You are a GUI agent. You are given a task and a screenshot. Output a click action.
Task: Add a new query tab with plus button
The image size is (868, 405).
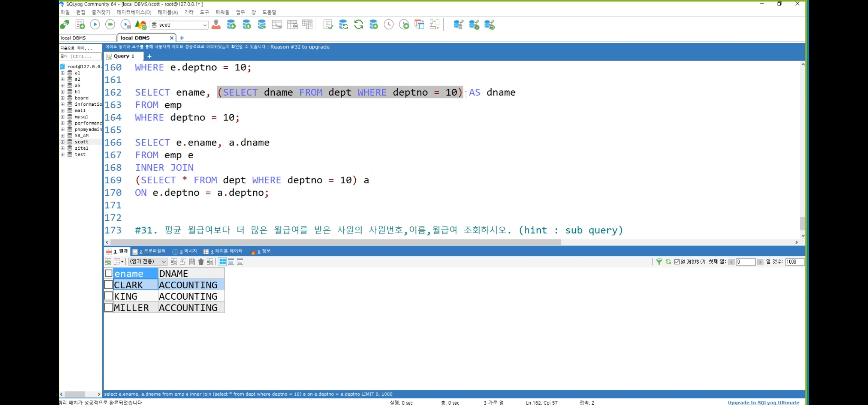[x=149, y=56]
